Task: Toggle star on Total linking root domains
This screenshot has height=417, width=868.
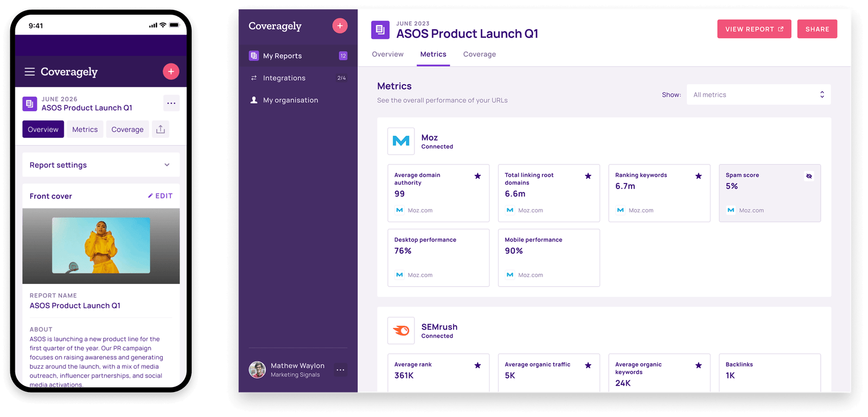Action: point(588,176)
